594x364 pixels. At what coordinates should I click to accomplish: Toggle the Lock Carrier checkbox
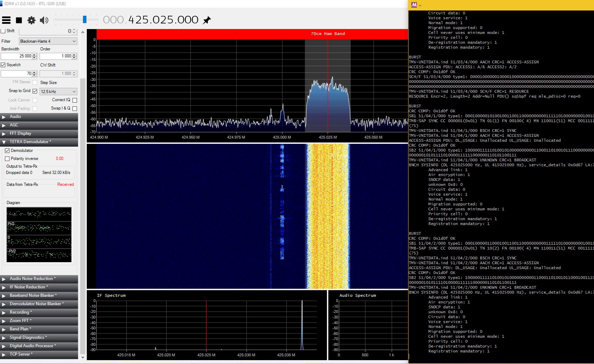tap(35, 100)
